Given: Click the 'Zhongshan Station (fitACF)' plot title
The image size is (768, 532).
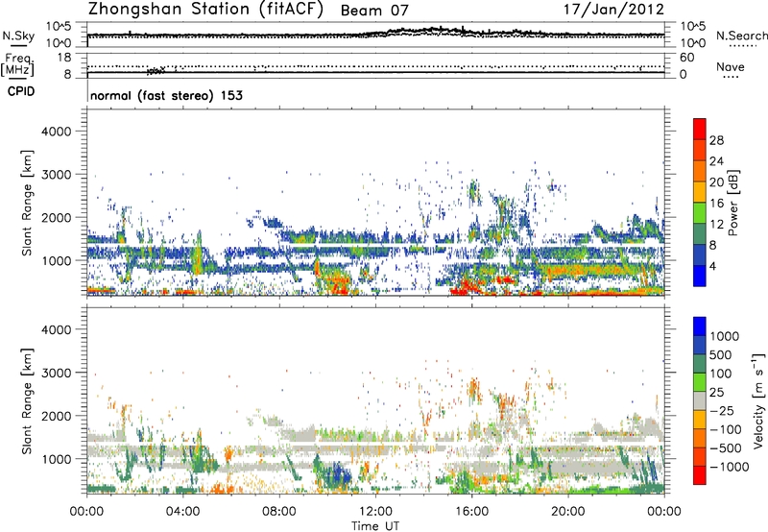Looking at the screenshot, I should (x=205, y=10).
